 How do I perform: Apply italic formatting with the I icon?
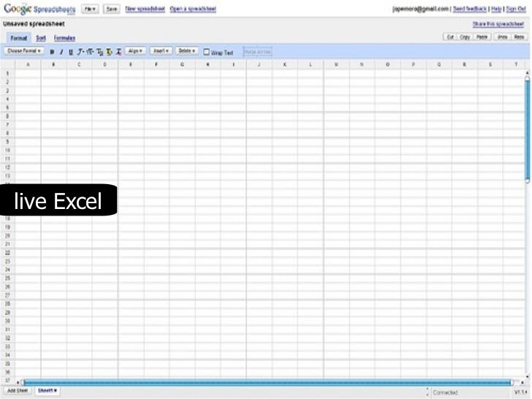[x=61, y=52]
